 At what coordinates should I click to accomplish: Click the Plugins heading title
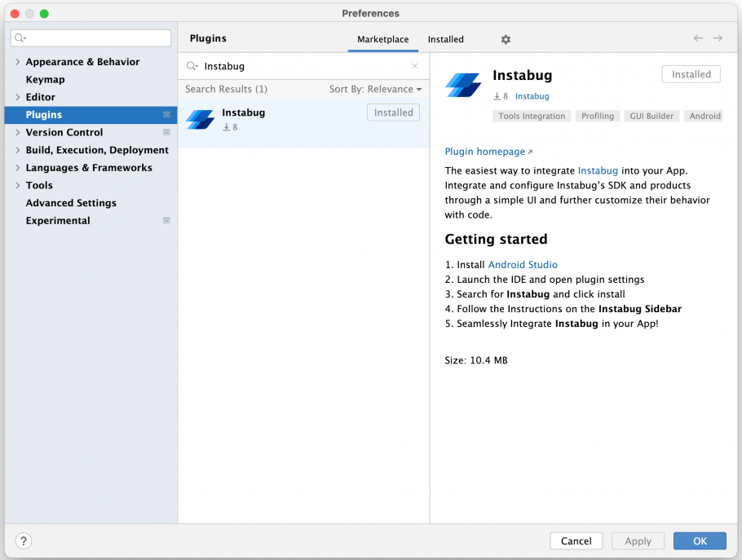pos(208,38)
